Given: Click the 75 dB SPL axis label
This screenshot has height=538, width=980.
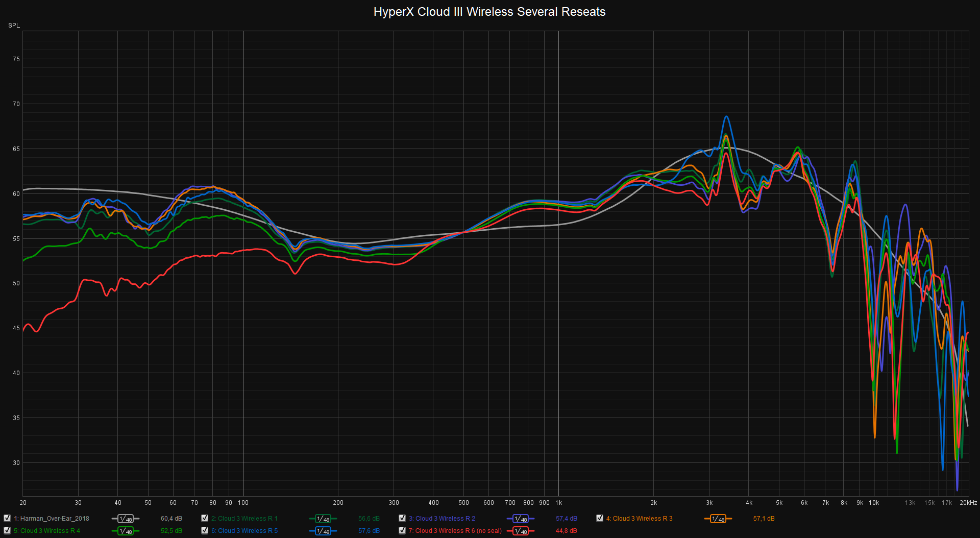Looking at the screenshot, I should click(16, 59).
